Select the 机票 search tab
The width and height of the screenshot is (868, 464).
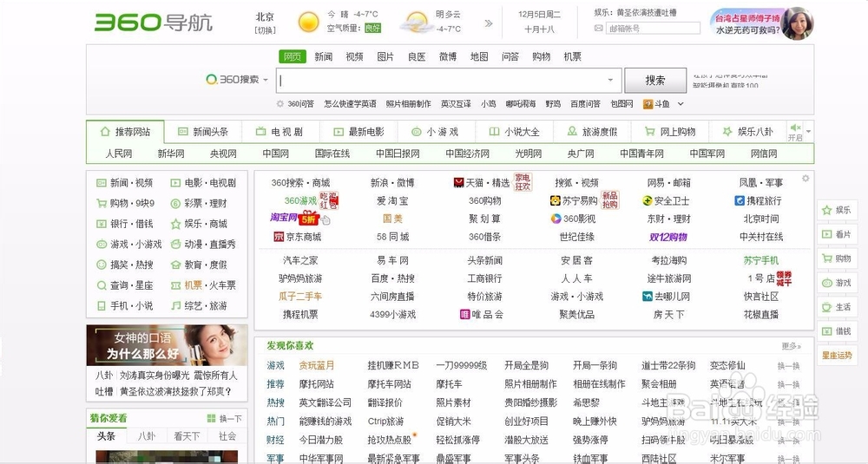(572, 56)
